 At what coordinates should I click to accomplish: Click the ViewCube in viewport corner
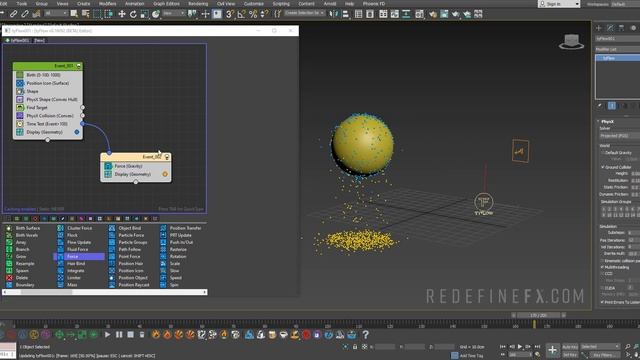571,42
